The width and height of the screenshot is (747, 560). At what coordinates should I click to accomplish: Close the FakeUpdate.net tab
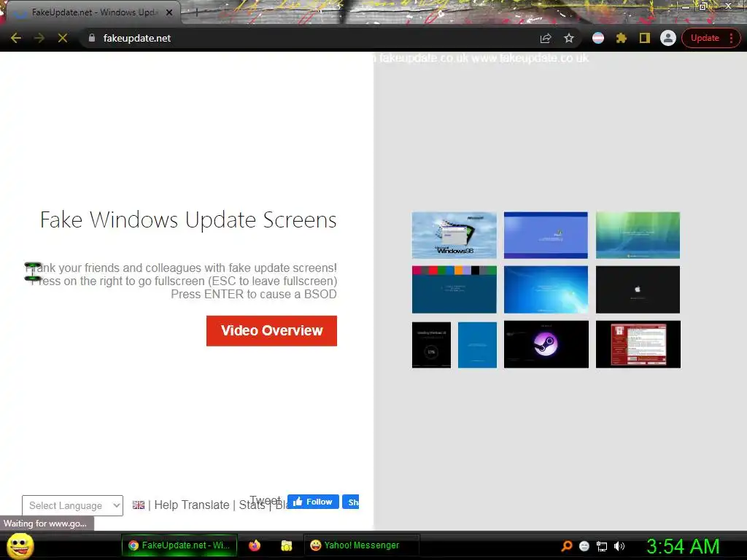coord(169,12)
